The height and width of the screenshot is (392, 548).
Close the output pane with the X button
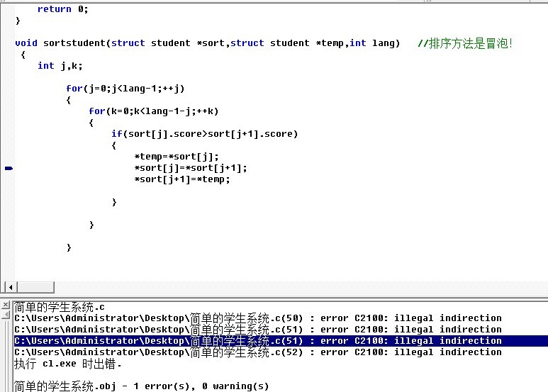[6, 305]
